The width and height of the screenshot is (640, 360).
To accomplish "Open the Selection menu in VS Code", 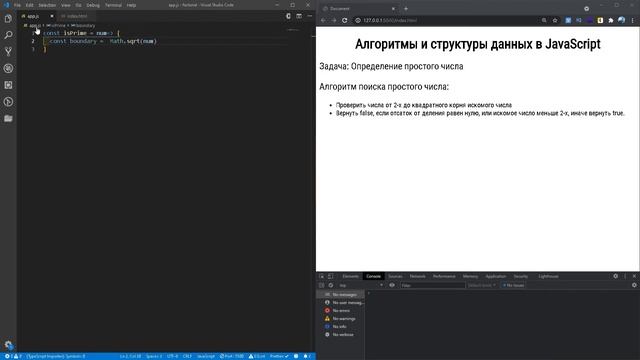I will tap(47, 5).
